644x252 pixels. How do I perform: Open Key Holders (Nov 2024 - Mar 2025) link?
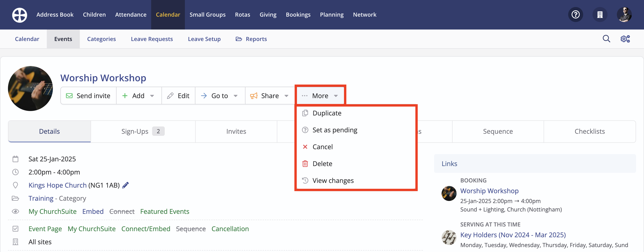coord(513,235)
